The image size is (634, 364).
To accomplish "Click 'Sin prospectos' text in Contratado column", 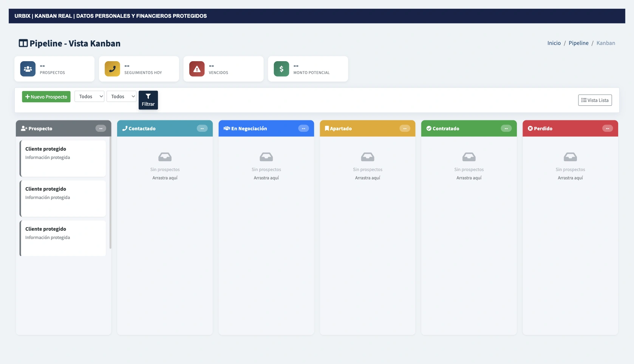I will [469, 170].
